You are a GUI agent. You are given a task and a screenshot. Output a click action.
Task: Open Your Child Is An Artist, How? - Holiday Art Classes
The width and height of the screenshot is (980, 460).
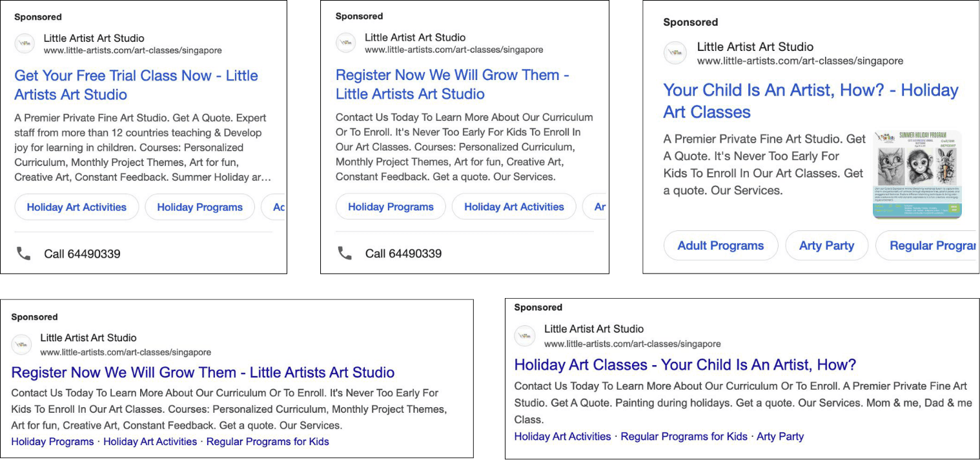pyautogui.click(x=811, y=101)
